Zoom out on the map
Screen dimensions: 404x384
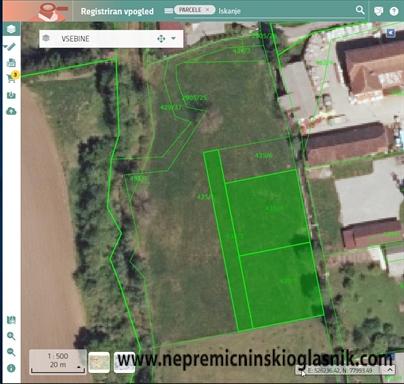pos(11,352)
